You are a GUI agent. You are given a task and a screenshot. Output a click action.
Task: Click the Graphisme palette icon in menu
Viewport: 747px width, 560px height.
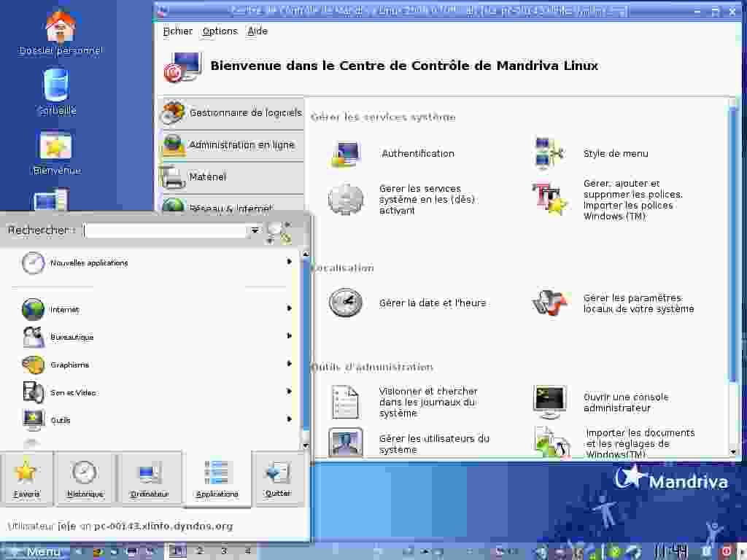point(34,365)
